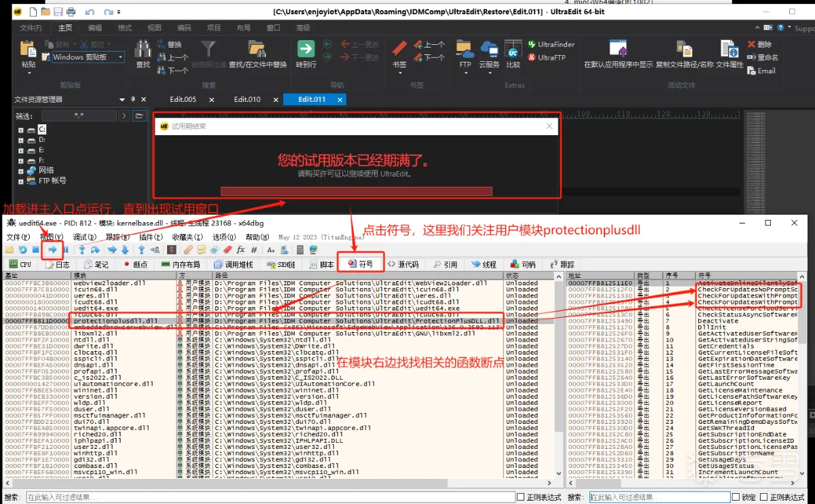
Task: Click x64dbg fx functions toolbar icon
Action: click(240, 249)
